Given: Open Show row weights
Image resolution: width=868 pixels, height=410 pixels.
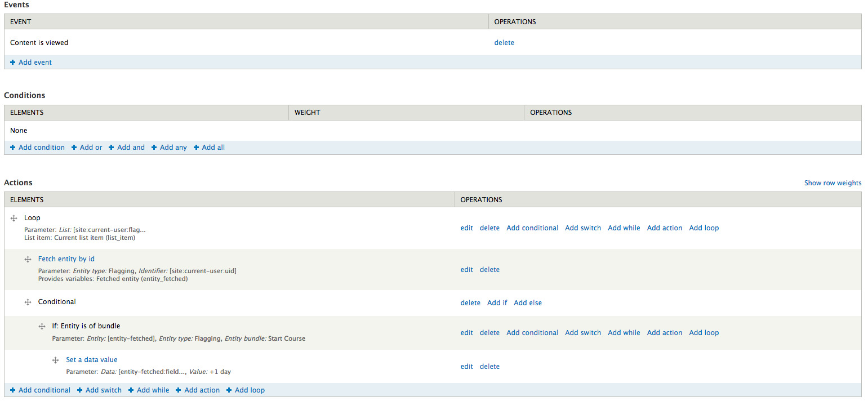Looking at the screenshot, I should [833, 182].
